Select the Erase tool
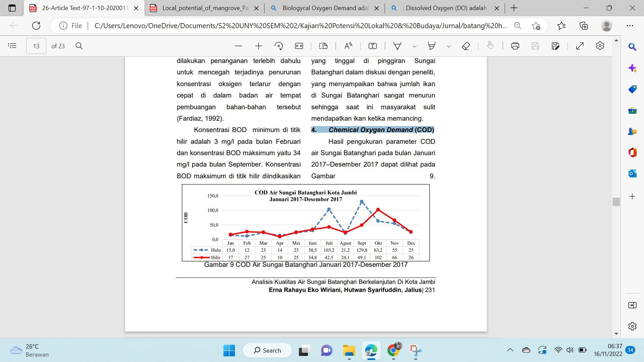Screen dimensions: 644x362 pos(466,46)
